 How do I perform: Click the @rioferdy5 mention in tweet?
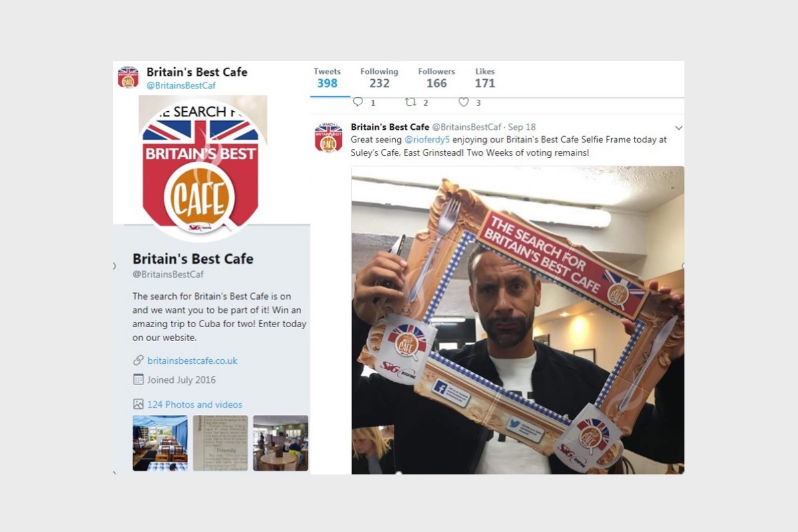tap(428, 140)
